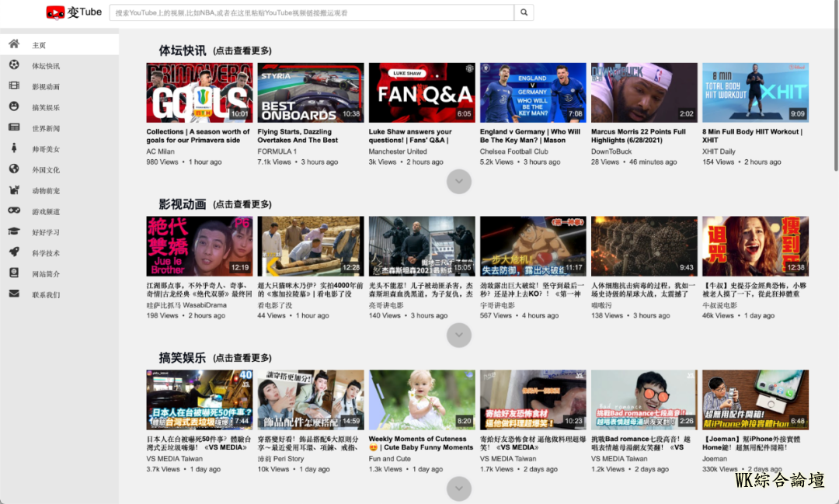Image resolution: width=839 pixels, height=504 pixels.
Task: Click the 变Tube logo icon
Action: [x=55, y=12]
